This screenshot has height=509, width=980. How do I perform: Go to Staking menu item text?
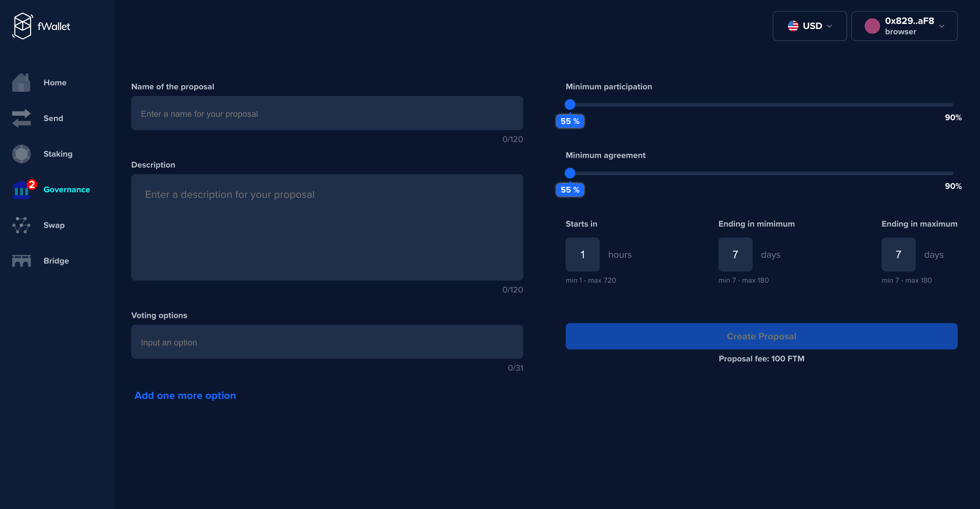coord(58,154)
